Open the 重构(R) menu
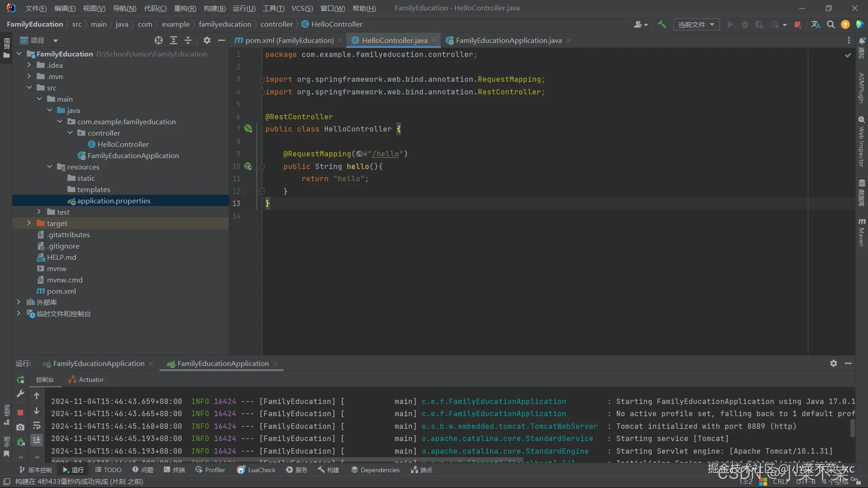 pyautogui.click(x=185, y=8)
